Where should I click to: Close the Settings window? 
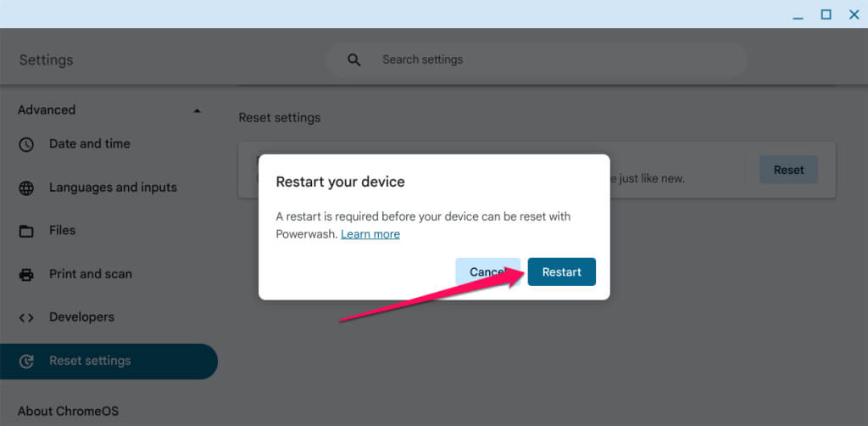(854, 14)
